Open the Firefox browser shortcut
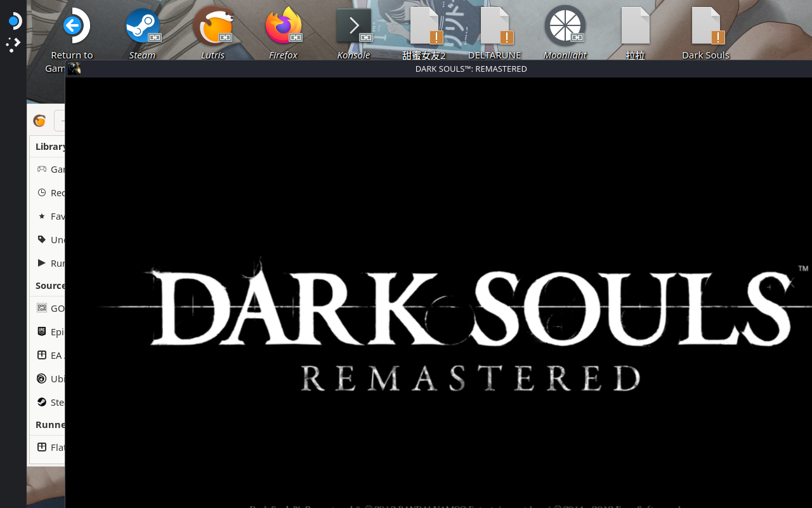 tap(283, 27)
